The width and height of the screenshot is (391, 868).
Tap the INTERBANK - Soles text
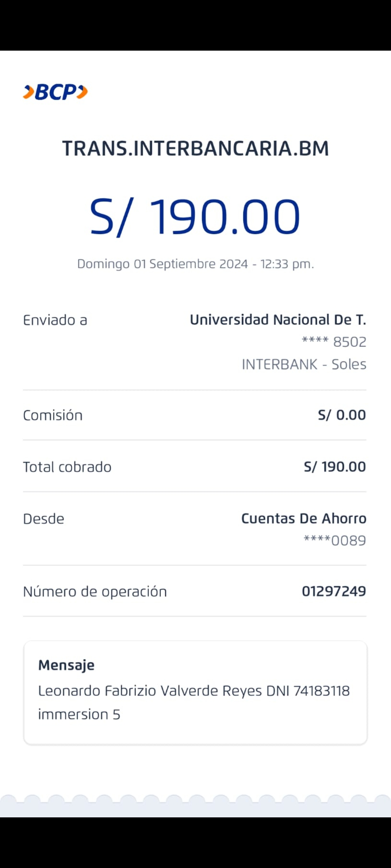coord(304,364)
